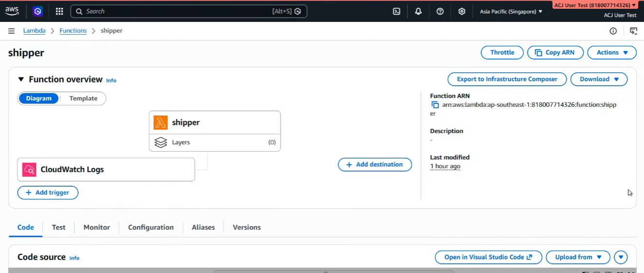
Task: Switch to the Code tab
Action: pos(26,227)
